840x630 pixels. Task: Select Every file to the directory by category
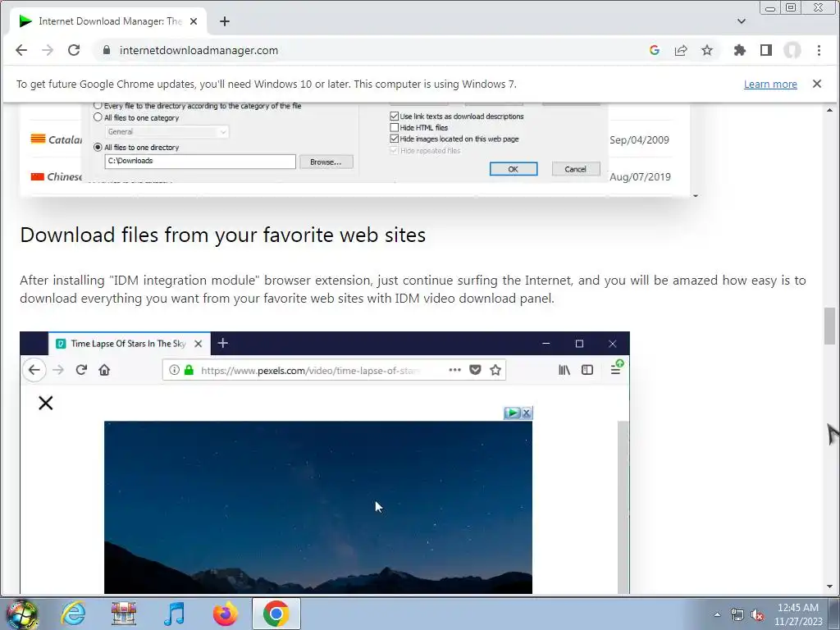[x=98, y=106]
